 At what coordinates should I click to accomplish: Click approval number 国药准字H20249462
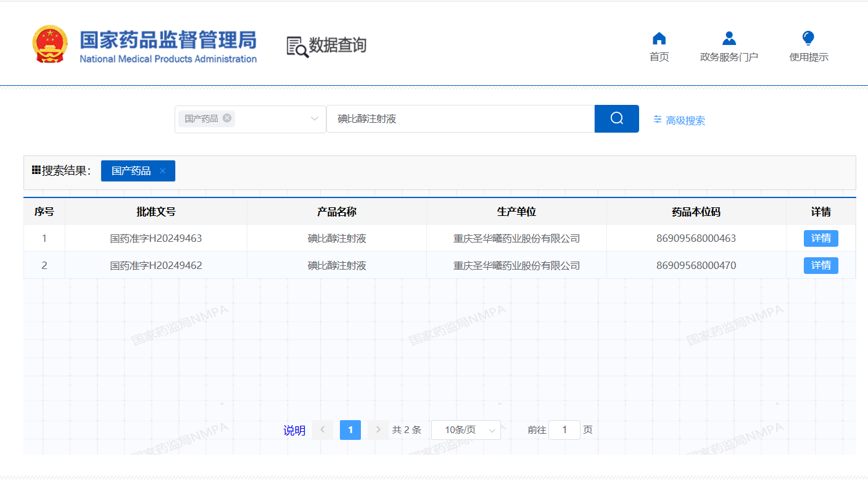click(x=156, y=265)
